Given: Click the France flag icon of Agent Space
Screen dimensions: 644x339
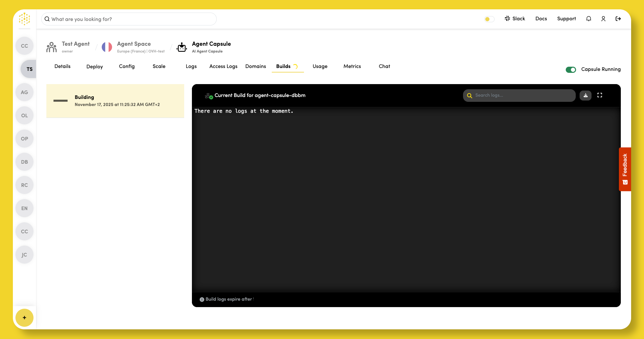Looking at the screenshot, I should [x=107, y=47].
